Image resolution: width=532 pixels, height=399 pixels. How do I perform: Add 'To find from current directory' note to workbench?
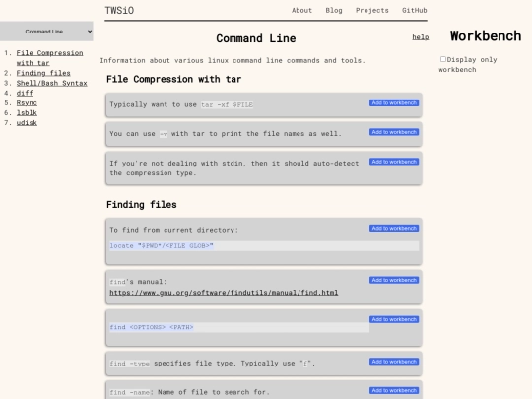[394, 228]
